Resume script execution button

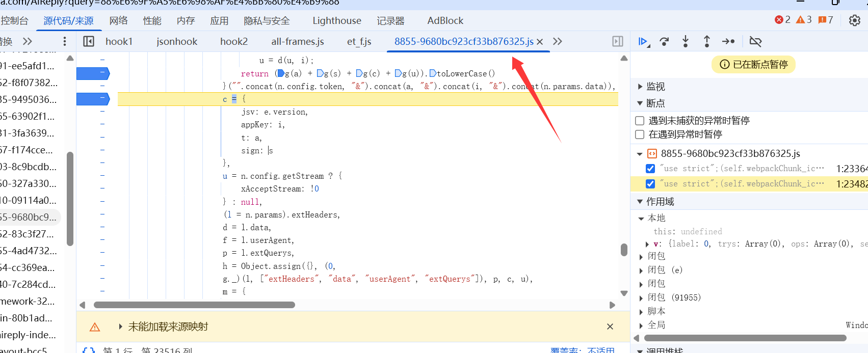pos(644,41)
